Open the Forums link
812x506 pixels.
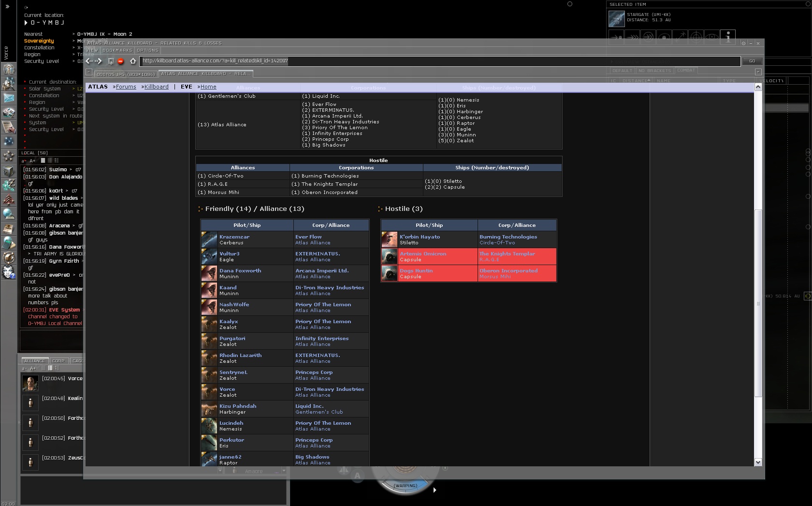[126, 87]
